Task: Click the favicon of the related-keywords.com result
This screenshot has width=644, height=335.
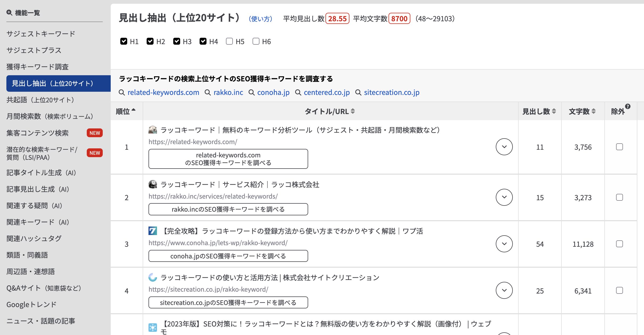Action: [x=153, y=130]
